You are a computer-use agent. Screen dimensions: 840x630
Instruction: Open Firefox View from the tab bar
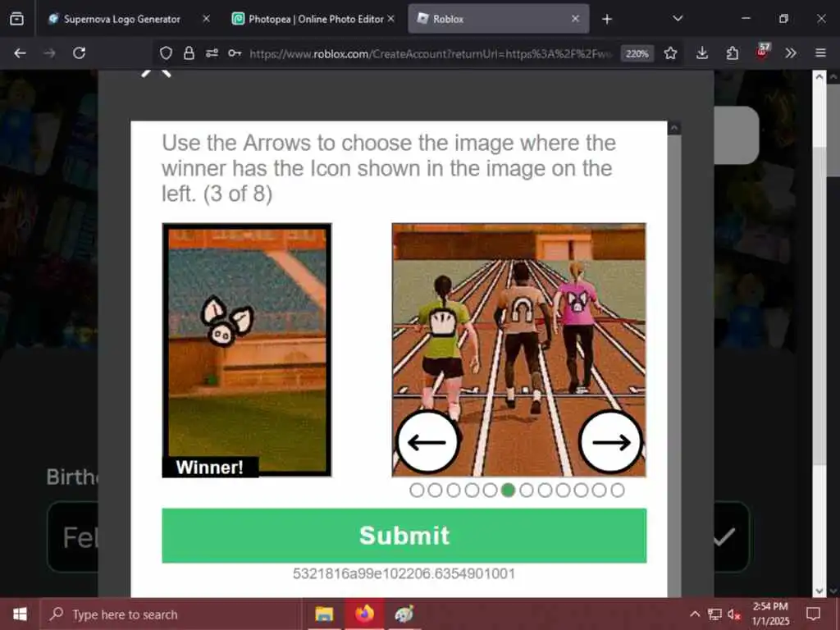click(16, 19)
